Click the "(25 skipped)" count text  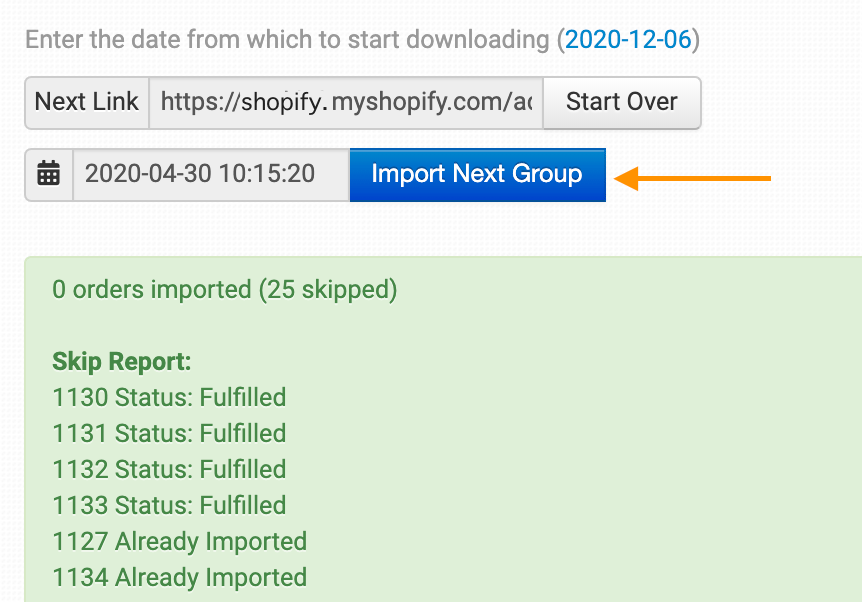(x=328, y=290)
